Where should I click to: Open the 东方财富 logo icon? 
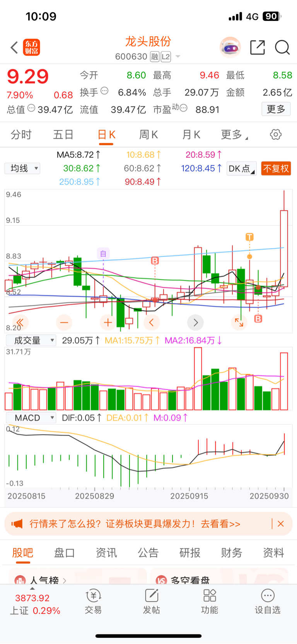tap(31, 47)
